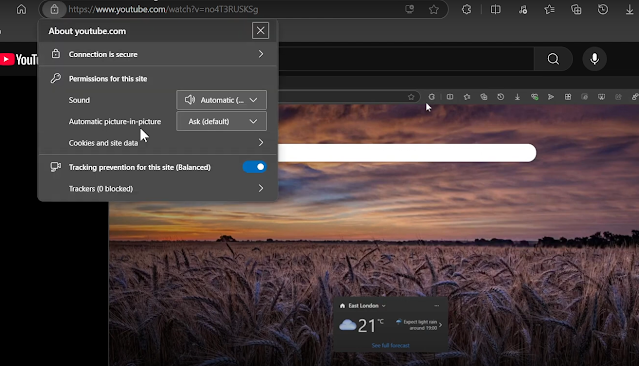Click the circular G icon in the video's toolbar
This screenshot has width=639, height=366.
[x=432, y=97]
